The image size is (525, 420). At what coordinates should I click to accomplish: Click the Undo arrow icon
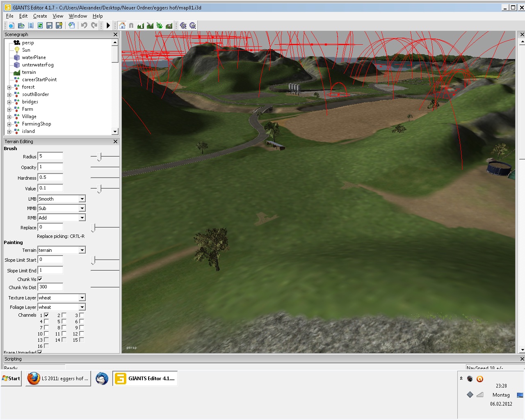click(x=84, y=25)
